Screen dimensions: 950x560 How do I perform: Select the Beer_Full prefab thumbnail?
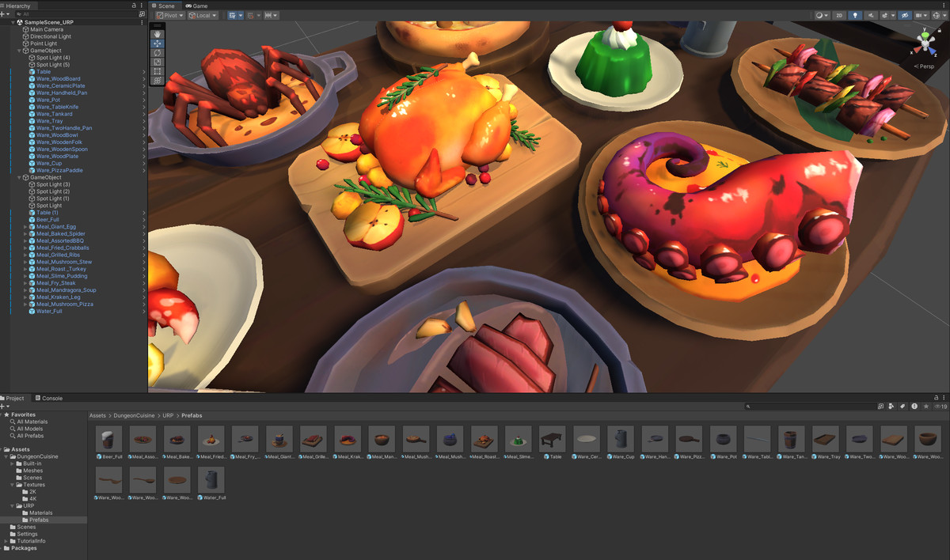point(108,437)
